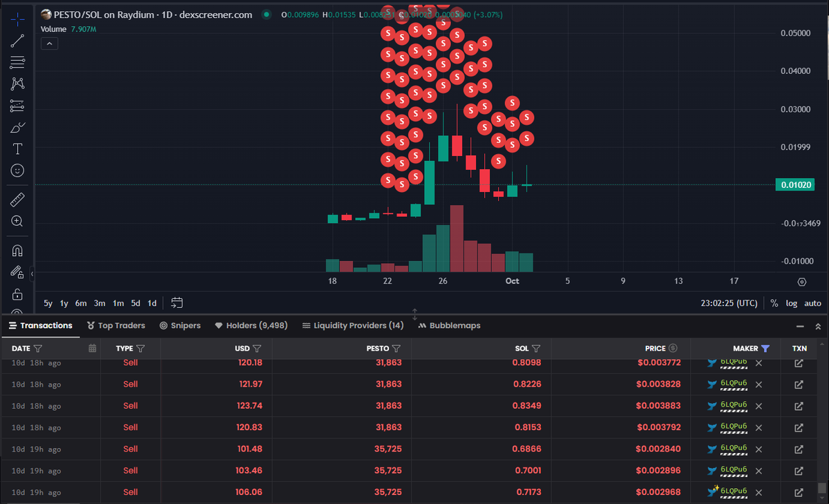Select the Text annotation tool

pos(17,148)
